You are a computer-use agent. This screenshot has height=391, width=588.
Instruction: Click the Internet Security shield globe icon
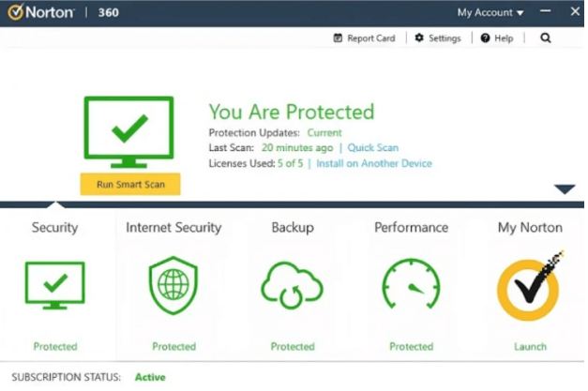tap(173, 285)
